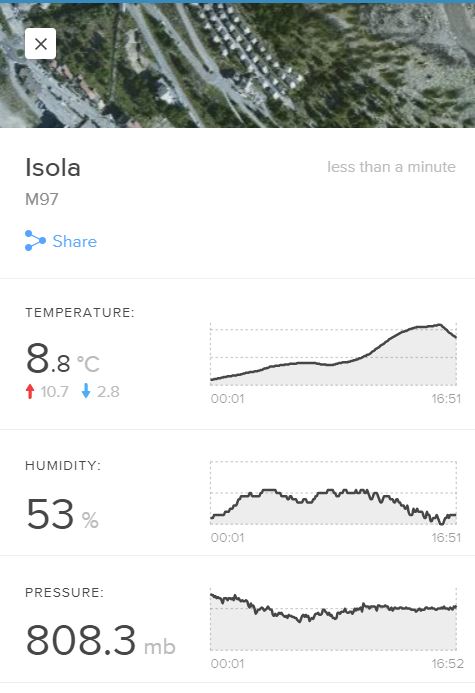The width and height of the screenshot is (475, 693).
Task: Click the satellite map image
Action: click(x=237, y=65)
